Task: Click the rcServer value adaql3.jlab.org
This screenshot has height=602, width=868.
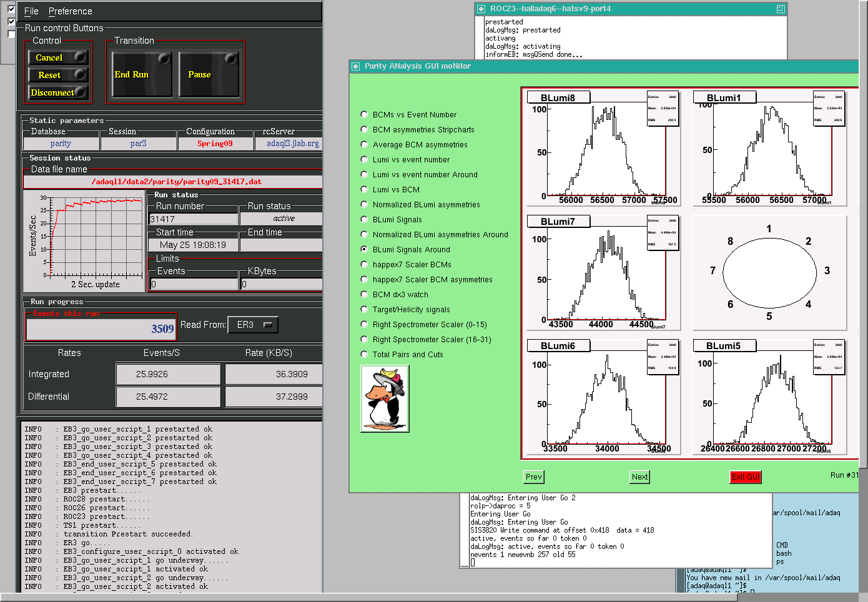Action: coord(289,144)
